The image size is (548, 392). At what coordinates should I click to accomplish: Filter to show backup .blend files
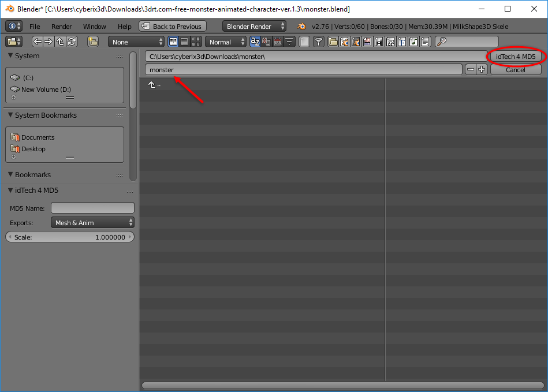(x=356, y=42)
